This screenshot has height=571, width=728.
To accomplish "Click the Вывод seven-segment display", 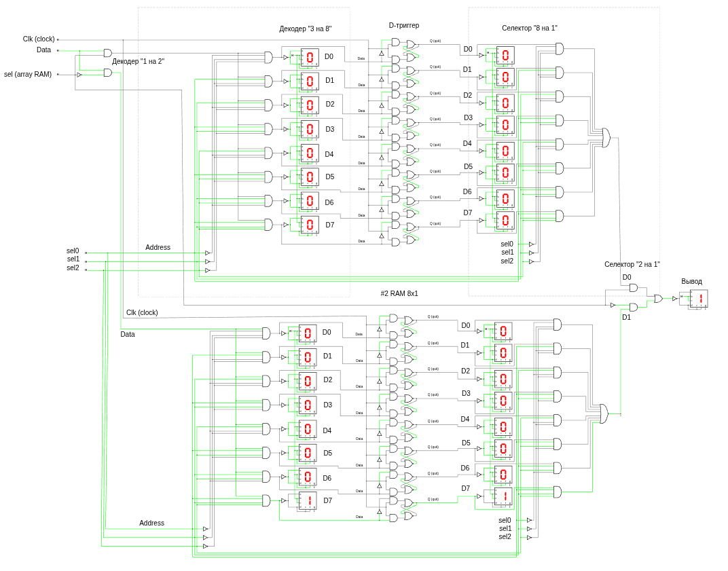I will [x=699, y=297].
